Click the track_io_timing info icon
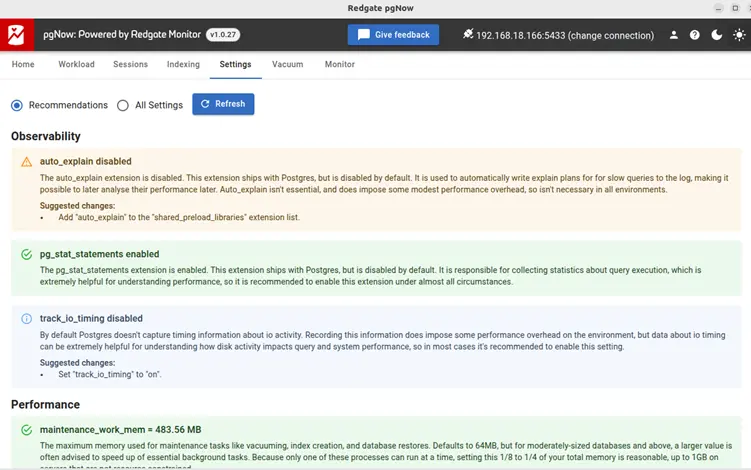 tap(27, 319)
